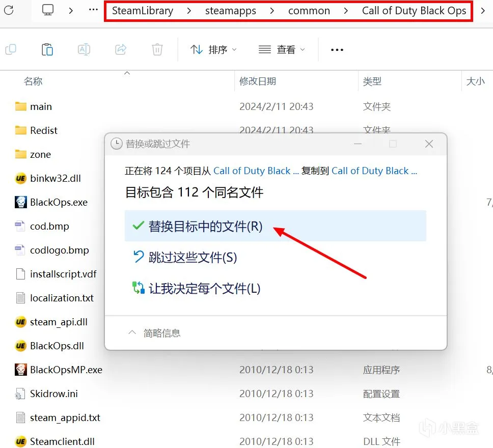
Task: Select the Skidrow.ini file icon
Action: point(20,394)
